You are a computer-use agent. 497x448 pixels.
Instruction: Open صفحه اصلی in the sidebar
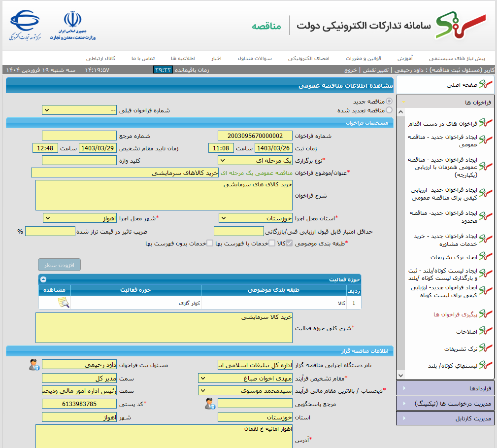(462, 85)
